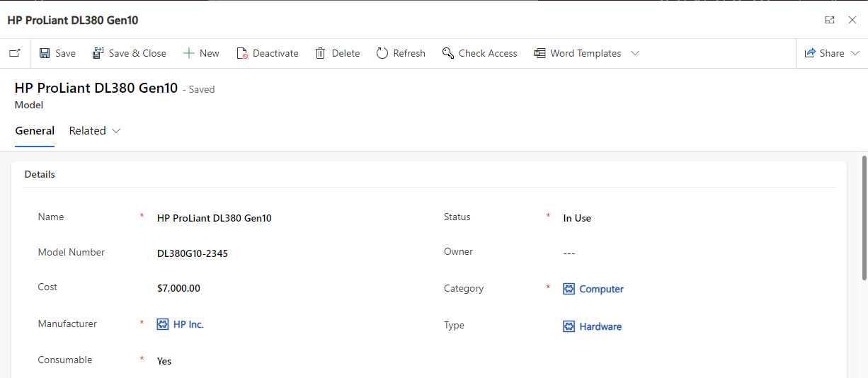Select the Status field In Use
The width and height of the screenshot is (868, 378).
coord(577,218)
